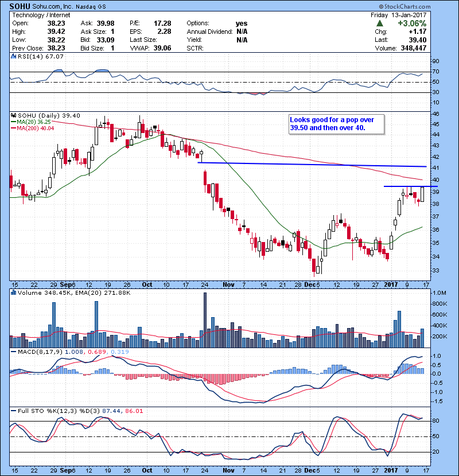Click the Chg value +1.17
Screen dimensions: 459x476
[417, 32]
